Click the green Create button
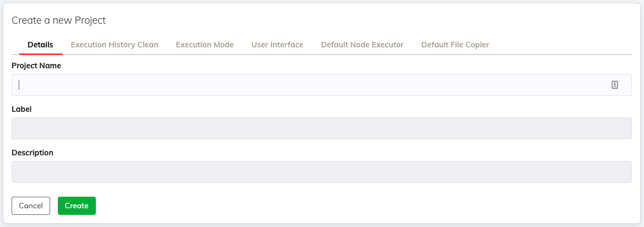The image size is (644, 227). click(77, 206)
